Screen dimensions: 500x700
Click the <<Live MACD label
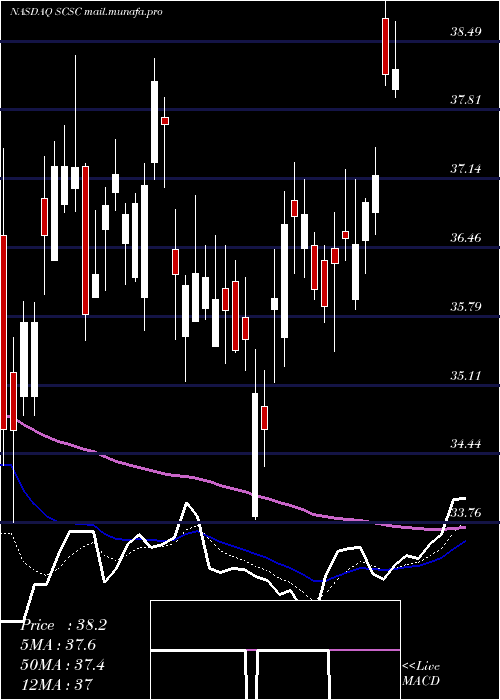click(x=421, y=673)
